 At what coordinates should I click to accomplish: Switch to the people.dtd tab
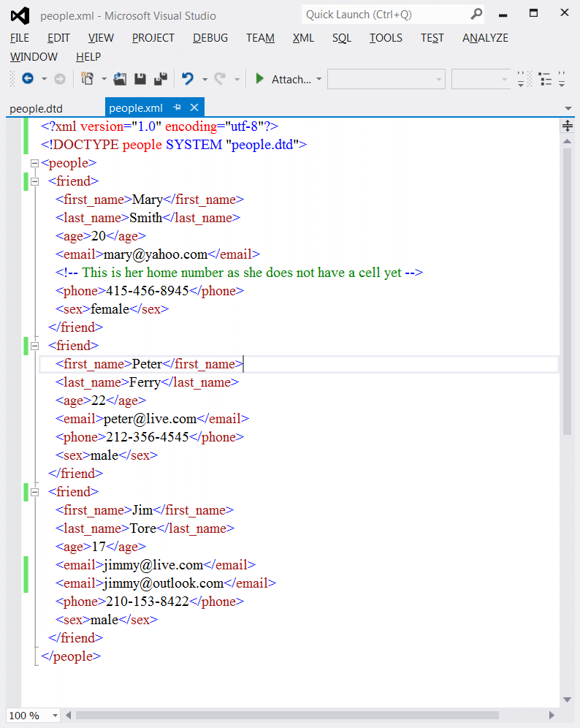[x=37, y=108]
